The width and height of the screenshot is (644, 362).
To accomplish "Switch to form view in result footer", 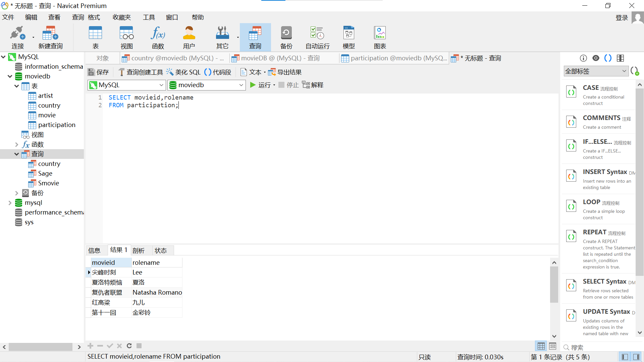I will pyautogui.click(x=553, y=346).
